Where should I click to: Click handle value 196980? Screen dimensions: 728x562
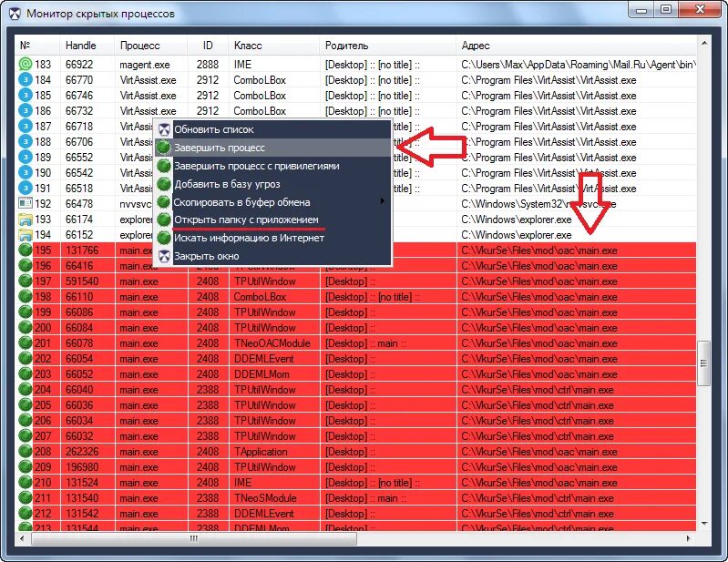coord(82,467)
